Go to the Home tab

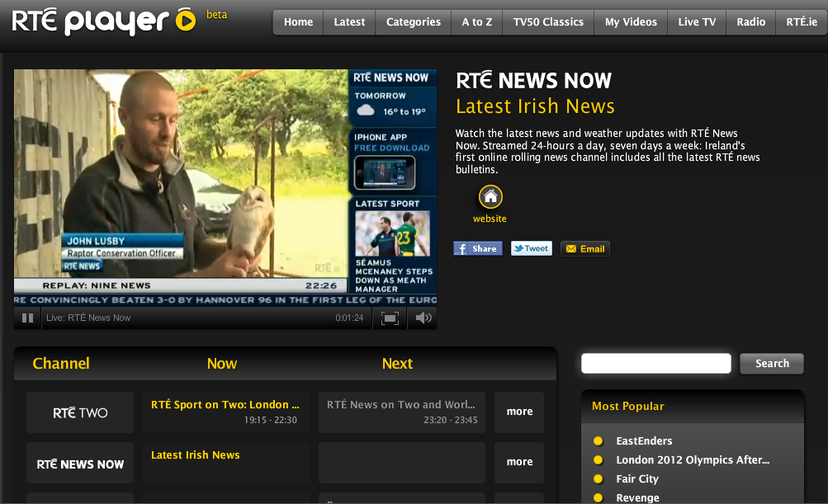tap(298, 22)
